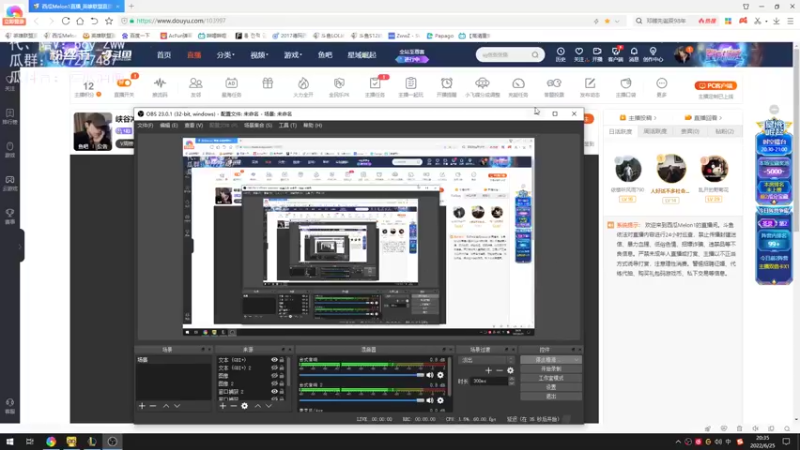Go to browser home icon
This screenshot has height=450, width=800.
click(x=80, y=21)
